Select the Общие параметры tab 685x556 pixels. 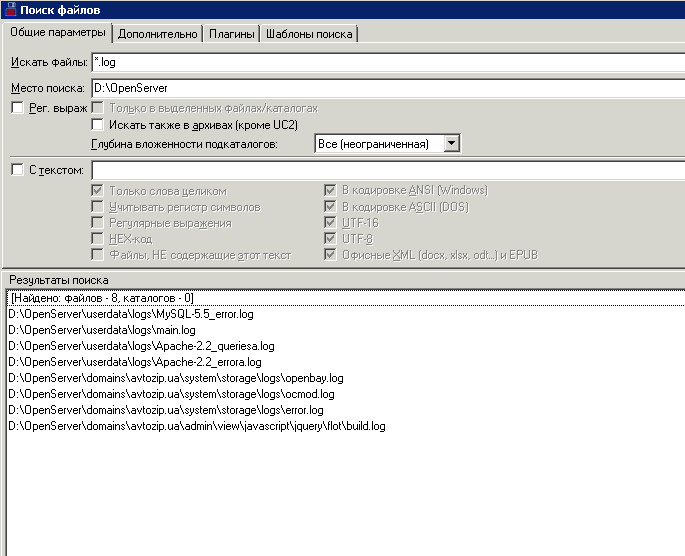(57, 32)
